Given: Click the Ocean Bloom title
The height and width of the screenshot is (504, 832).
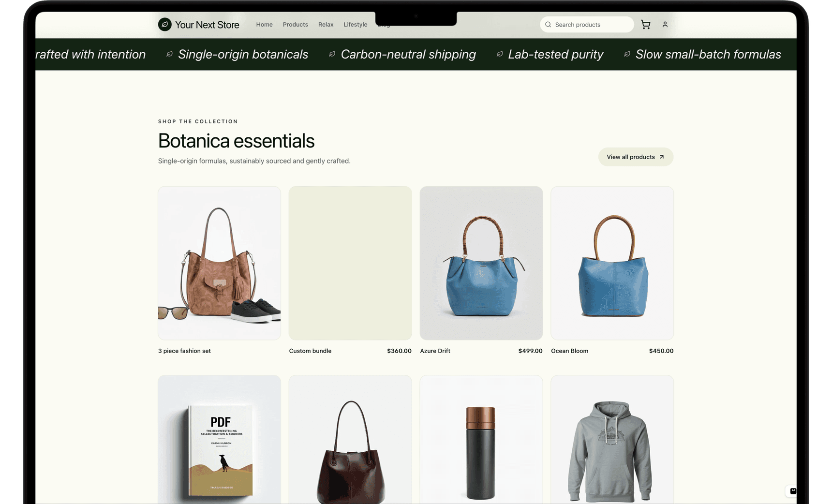Looking at the screenshot, I should [x=569, y=351].
